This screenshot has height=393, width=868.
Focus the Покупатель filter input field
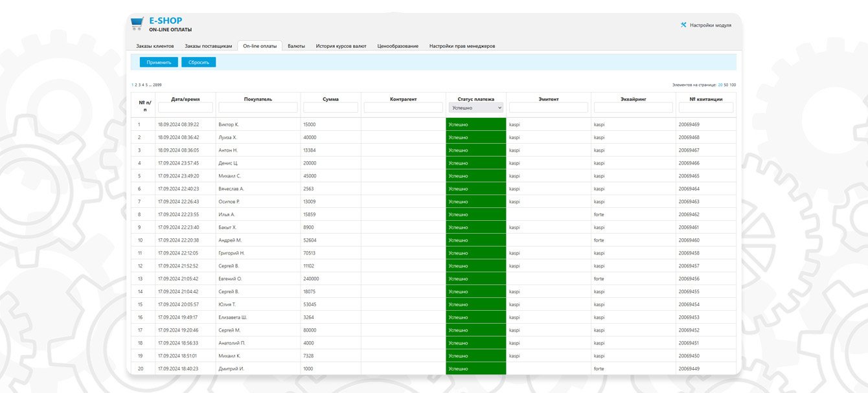258,107
